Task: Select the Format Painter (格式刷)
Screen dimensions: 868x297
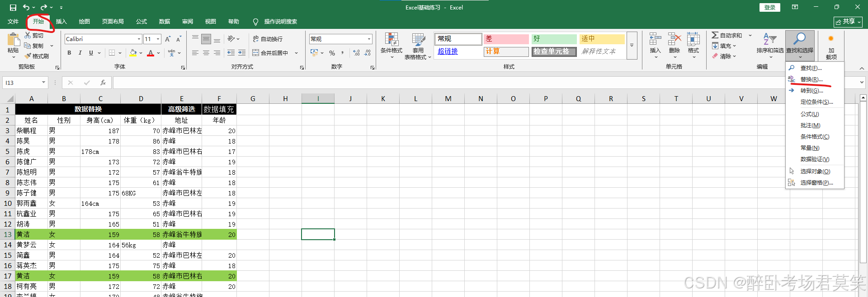Action: 37,56
